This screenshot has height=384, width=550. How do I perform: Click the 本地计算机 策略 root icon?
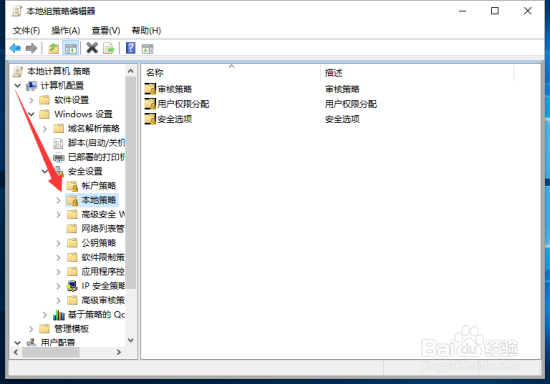tap(18, 71)
